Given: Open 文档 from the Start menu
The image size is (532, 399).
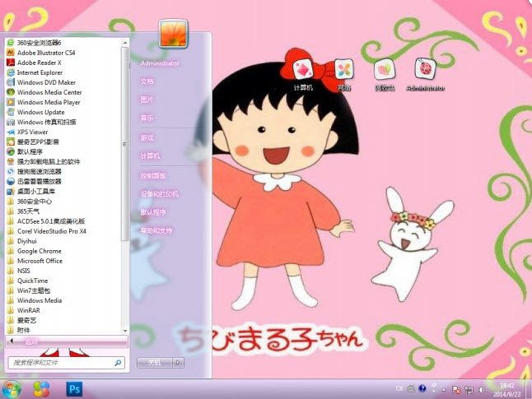Looking at the screenshot, I should click(x=147, y=81).
